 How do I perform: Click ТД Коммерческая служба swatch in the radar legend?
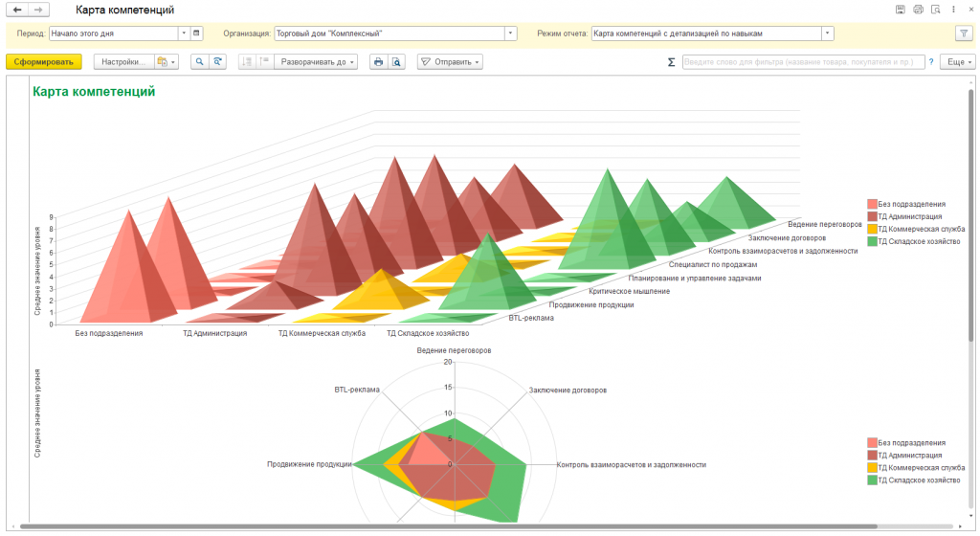point(872,468)
